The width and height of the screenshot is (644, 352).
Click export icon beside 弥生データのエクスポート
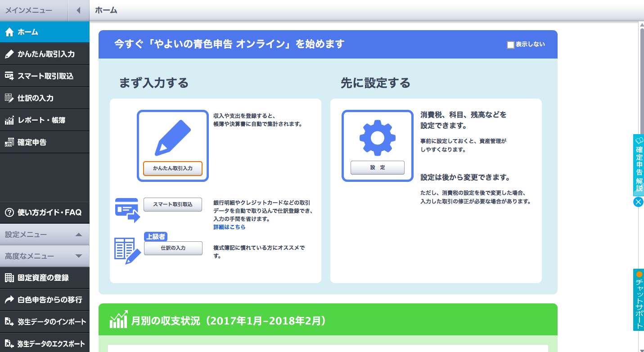[x=9, y=344]
